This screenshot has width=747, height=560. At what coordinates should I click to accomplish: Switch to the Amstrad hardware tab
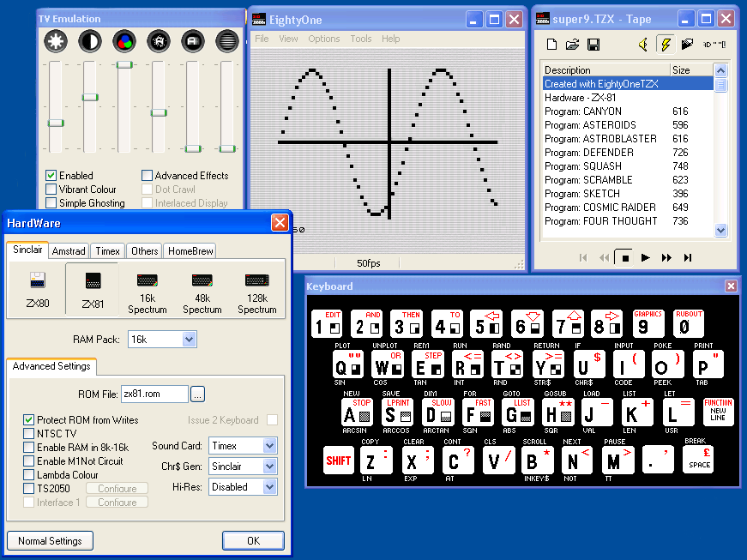69,251
